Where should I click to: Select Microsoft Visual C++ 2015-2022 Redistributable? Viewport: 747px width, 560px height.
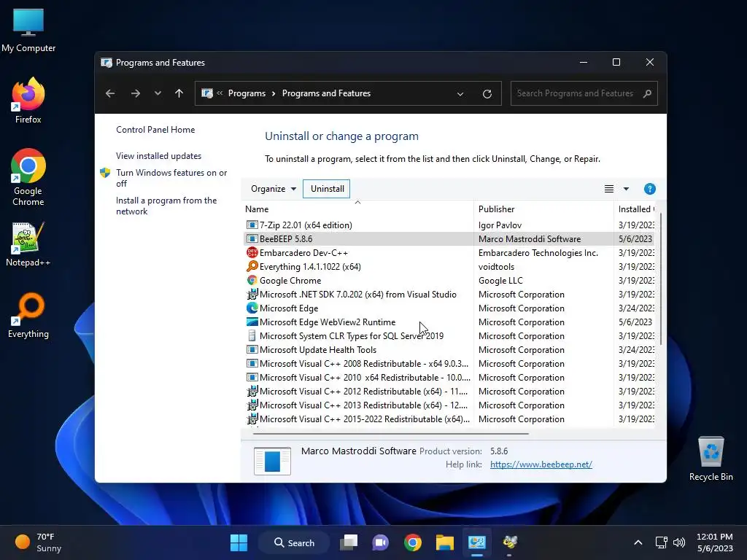[449, 418]
